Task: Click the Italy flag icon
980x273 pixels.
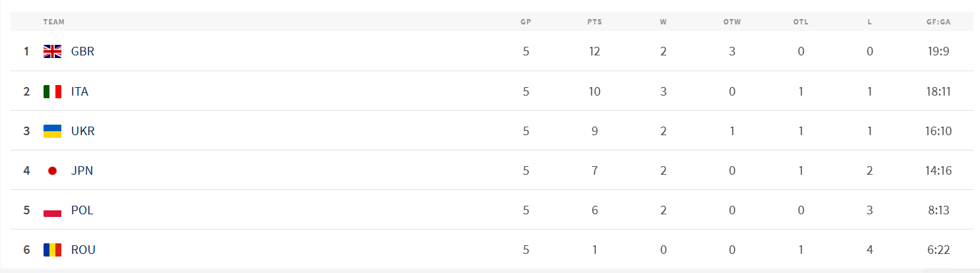Action: coord(52,92)
